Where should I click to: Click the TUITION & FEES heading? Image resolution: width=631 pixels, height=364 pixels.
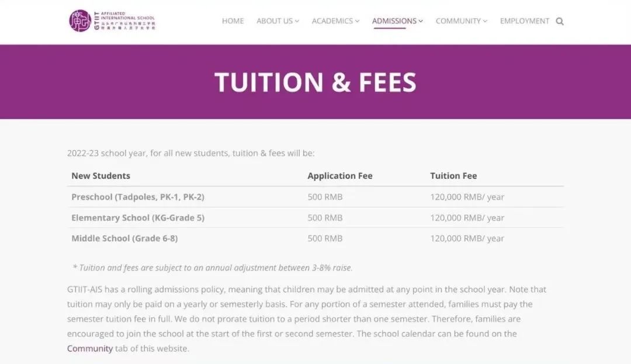(x=315, y=82)
